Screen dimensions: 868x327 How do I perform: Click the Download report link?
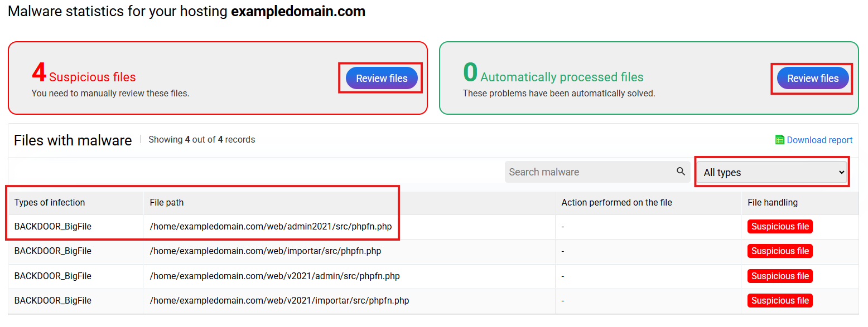tap(819, 140)
